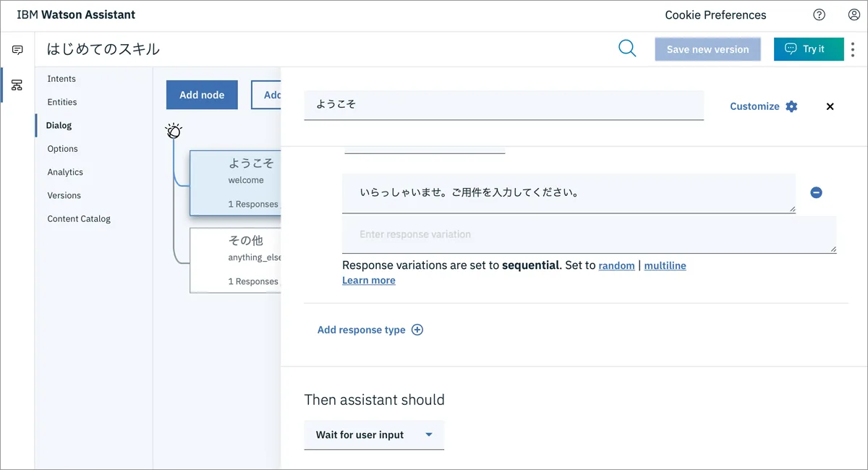Open Cookie Preferences
Screen dimensions: 868x470
coord(715,14)
